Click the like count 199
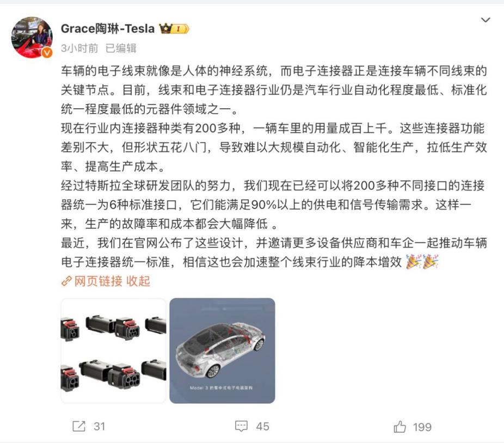The width and height of the screenshot is (504, 443). point(422,427)
